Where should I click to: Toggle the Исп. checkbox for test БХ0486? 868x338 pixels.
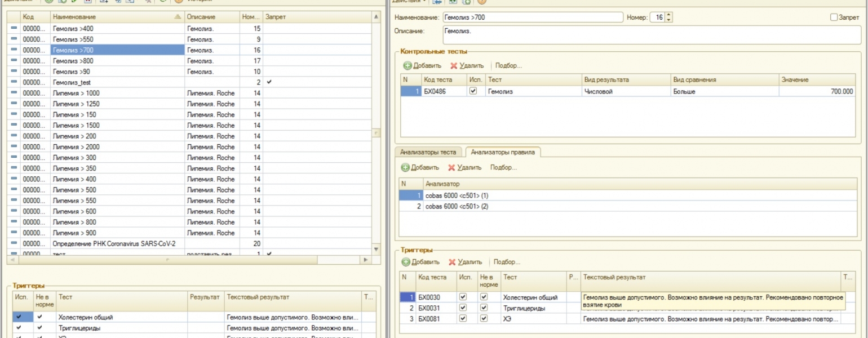pos(473,91)
